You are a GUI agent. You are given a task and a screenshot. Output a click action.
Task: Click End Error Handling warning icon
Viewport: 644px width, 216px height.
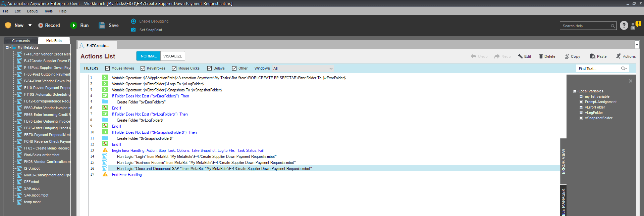[105, 174]
